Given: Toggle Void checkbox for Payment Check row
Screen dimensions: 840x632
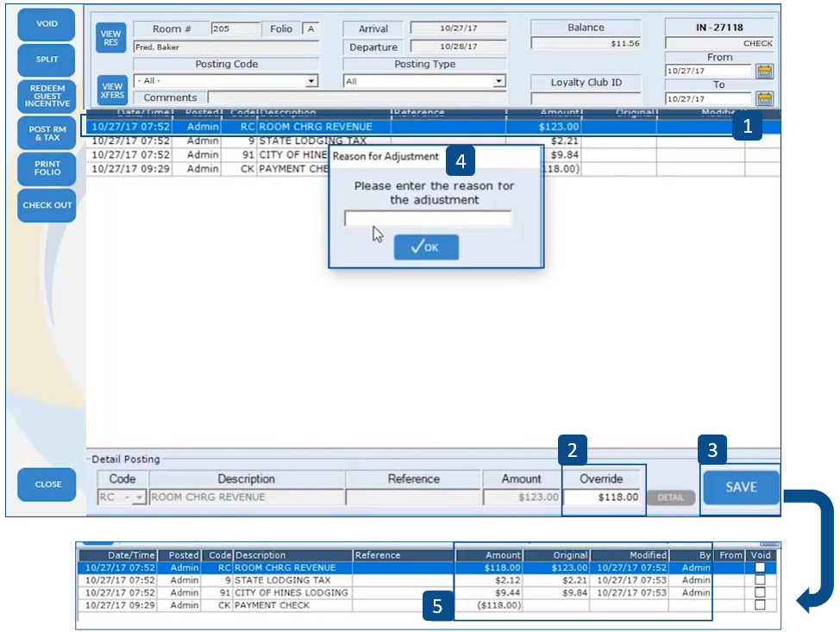Looking at the screenshot, I should click(760, 605).
